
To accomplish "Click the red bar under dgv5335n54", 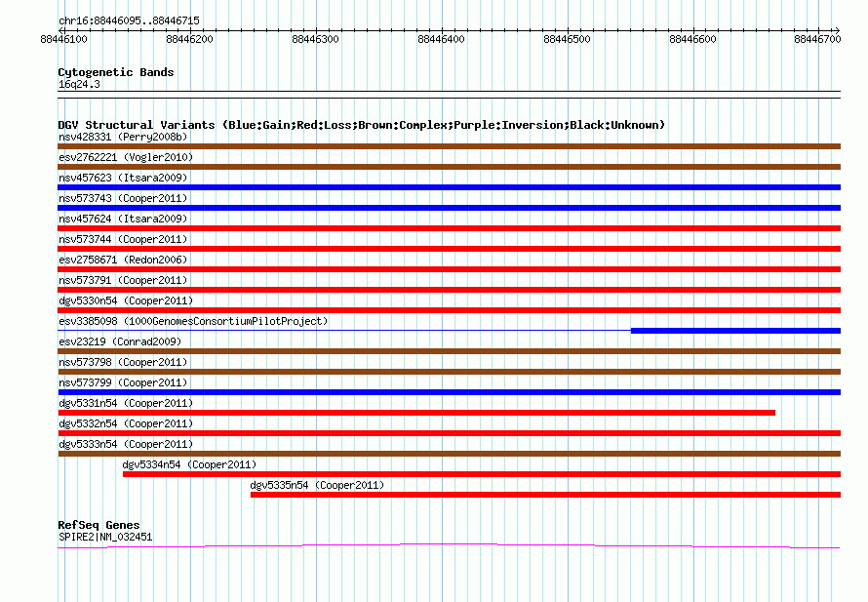I will [546, 495].
